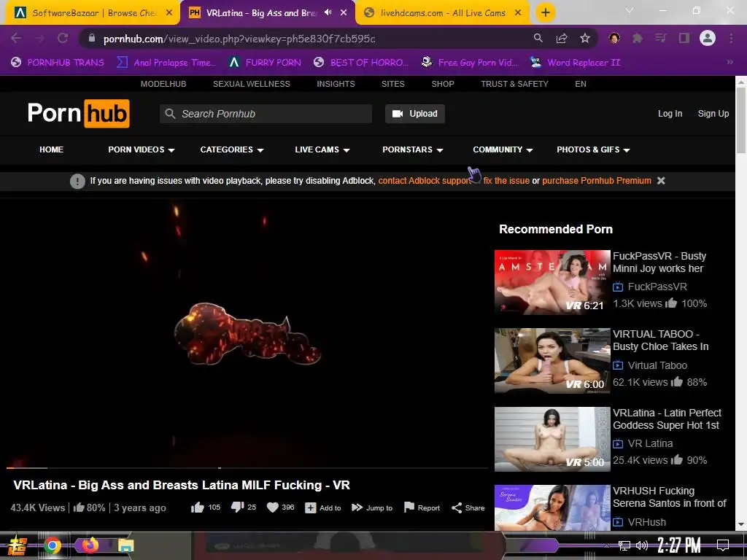Viewport: 747px width, 560px height.
Task: Toggle the browser side panel icon
Action: click(x=684, y=38)
